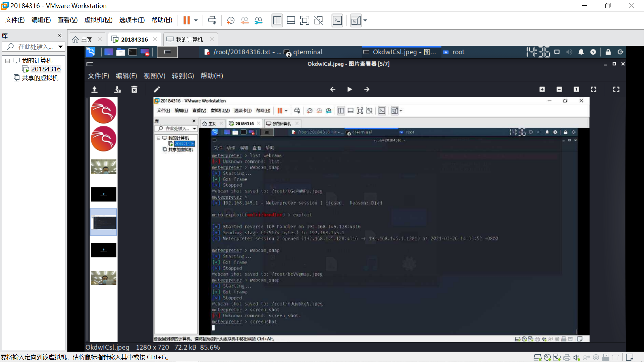Screen dimensions: 644x362
Task: Open the 虚拟机(M) menu
Action: pos(98,20)
